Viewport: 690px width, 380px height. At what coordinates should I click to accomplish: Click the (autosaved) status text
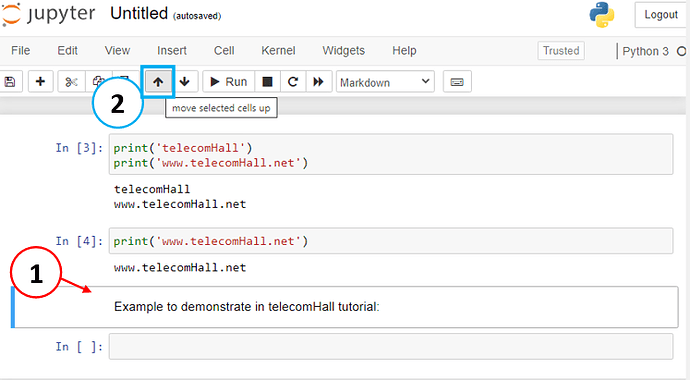(197, 16)
